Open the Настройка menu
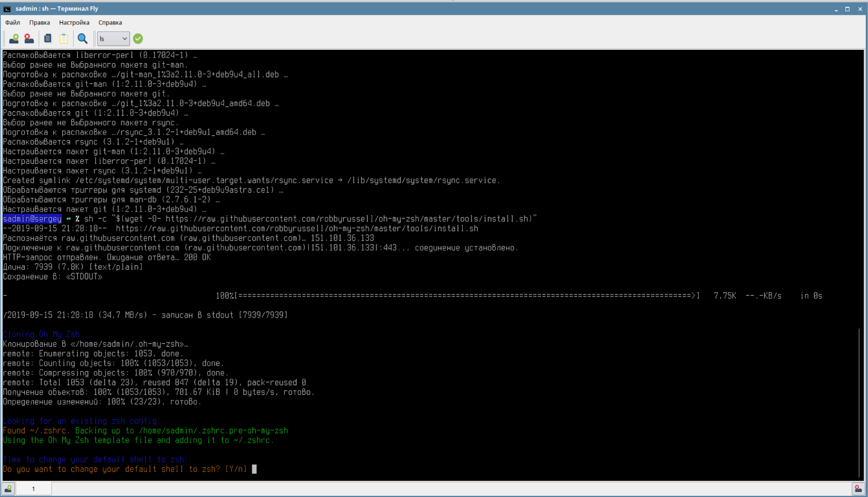 point(74,23)
